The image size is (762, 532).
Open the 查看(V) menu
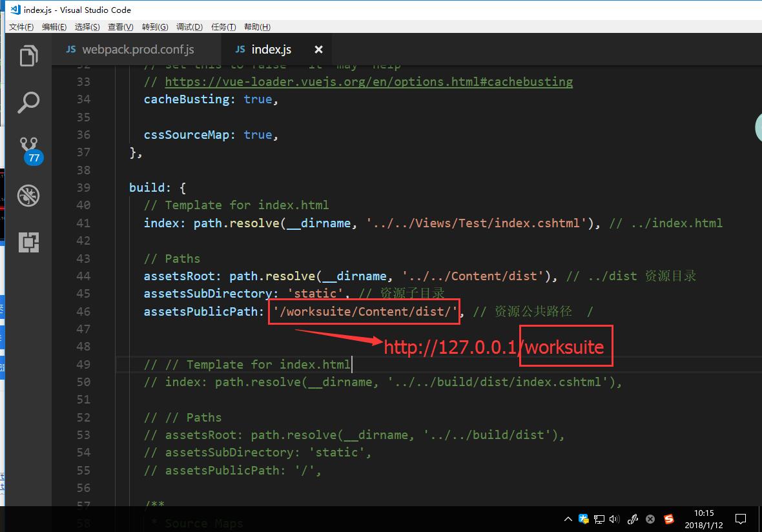121,26
